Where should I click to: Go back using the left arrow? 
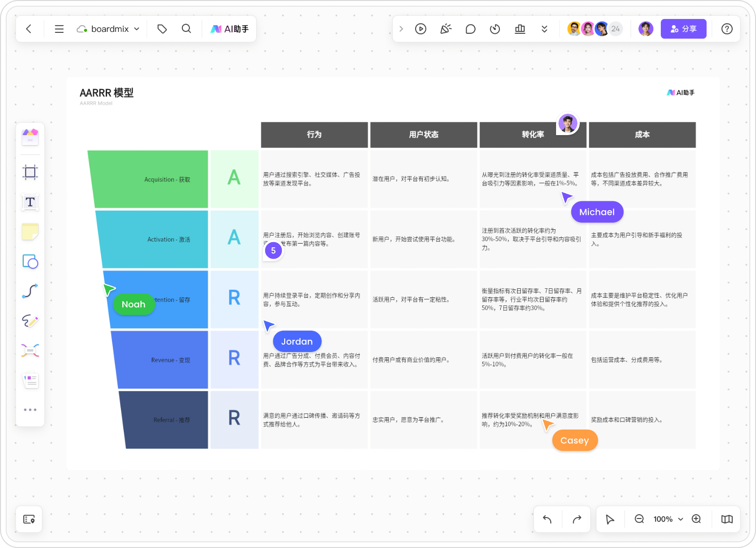29,29
